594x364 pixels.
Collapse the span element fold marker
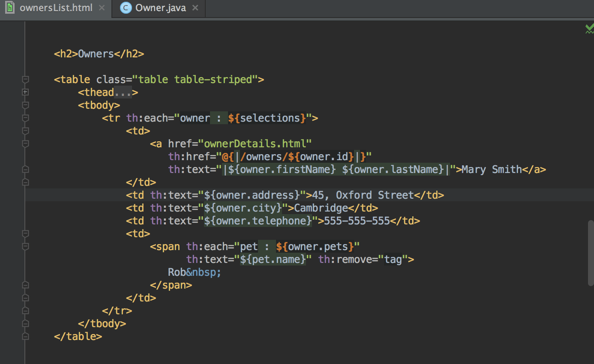(25, 246)
